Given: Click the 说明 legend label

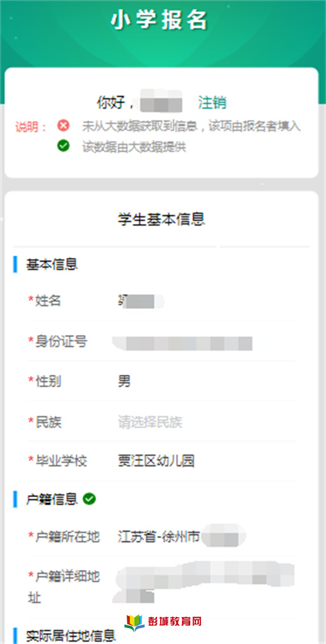Looking at the screenshot, I should [x=31, y=127].
